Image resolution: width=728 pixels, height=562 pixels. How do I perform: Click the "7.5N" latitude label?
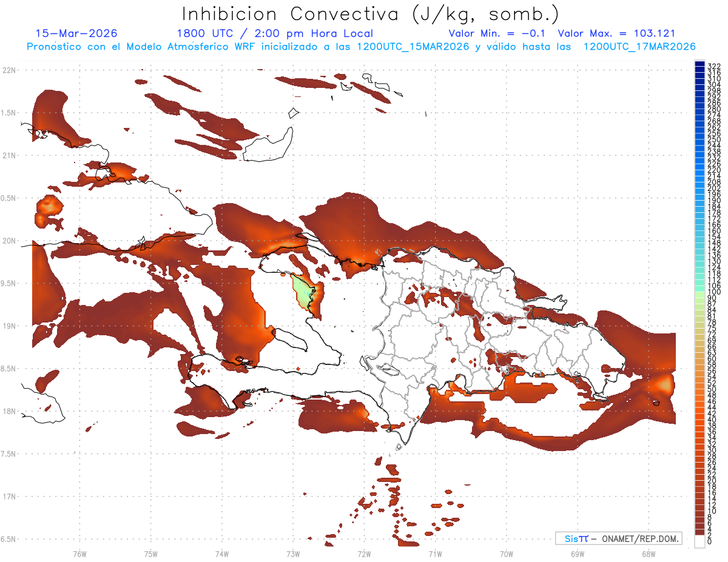tap(9, 454)
